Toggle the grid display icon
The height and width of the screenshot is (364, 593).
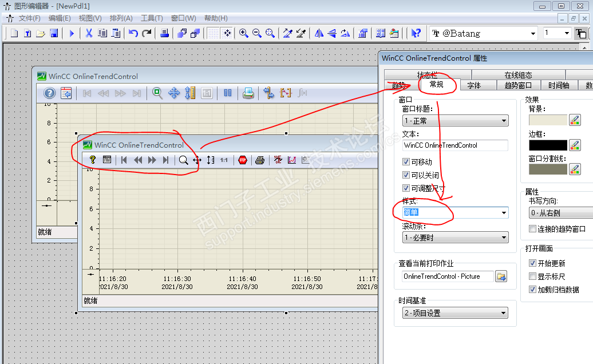[214, 33]
